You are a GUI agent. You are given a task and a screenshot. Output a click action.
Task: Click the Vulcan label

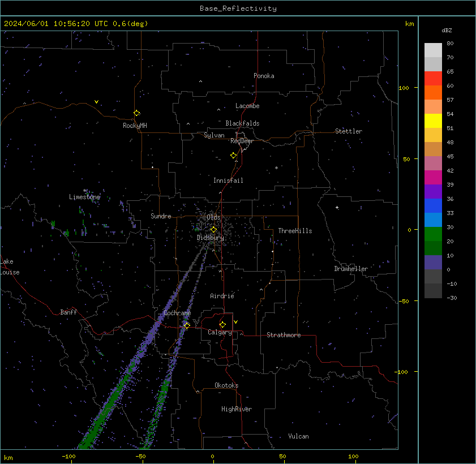298,436
